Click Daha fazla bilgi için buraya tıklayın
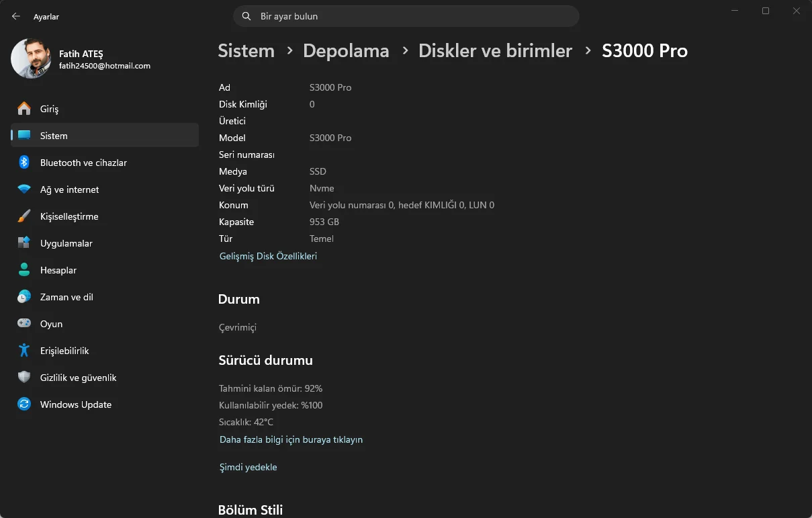This screenshot has width=812, height=518. [x=291, y=439]
